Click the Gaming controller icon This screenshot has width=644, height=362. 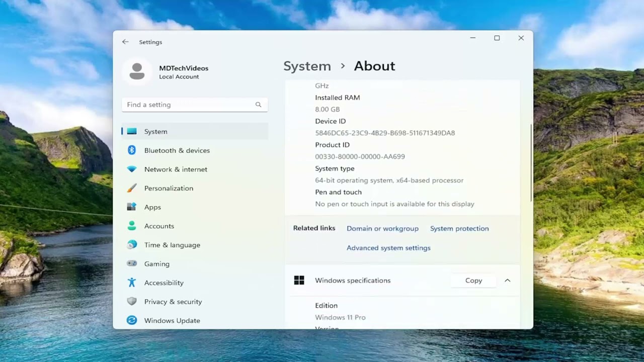tap(132, 263)
